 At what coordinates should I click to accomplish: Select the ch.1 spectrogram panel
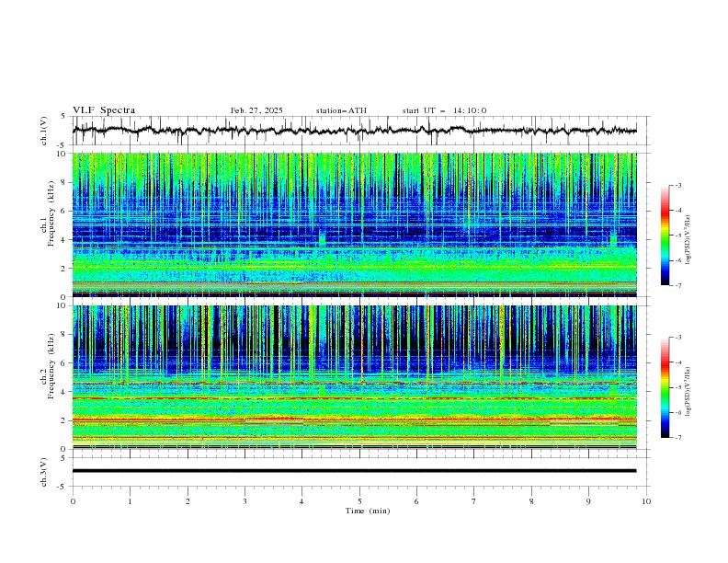tap(355, 224)
